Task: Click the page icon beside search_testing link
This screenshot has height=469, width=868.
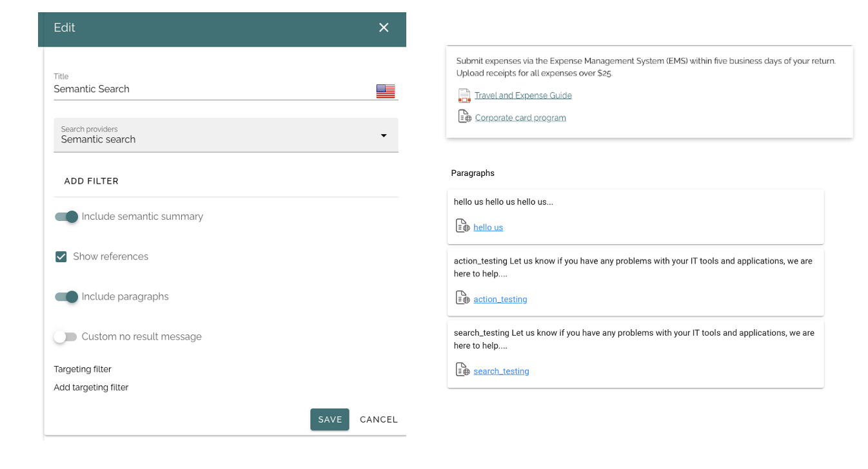Action: [462, 370]
